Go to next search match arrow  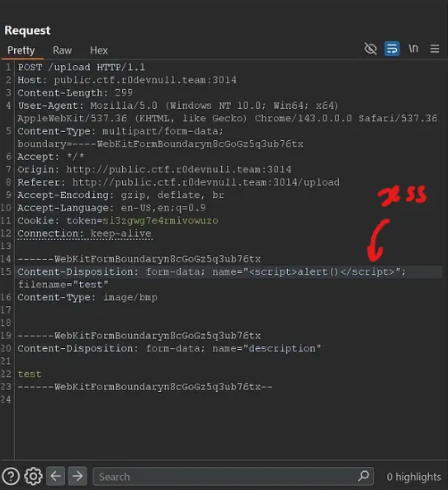(78, 476)
